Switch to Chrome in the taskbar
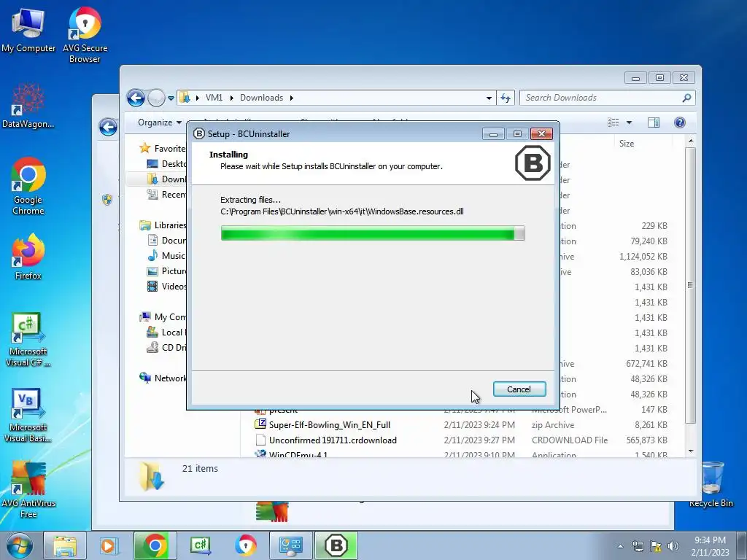This screenshot has height=560, width=747. 155,545
